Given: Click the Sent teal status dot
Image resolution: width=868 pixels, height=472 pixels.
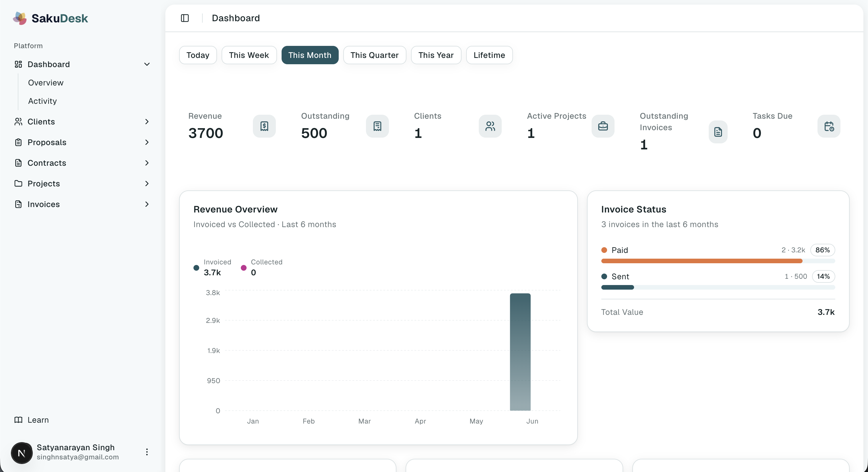Looking at the screenshot, I should pyautogui.click(x=604, y=276).
